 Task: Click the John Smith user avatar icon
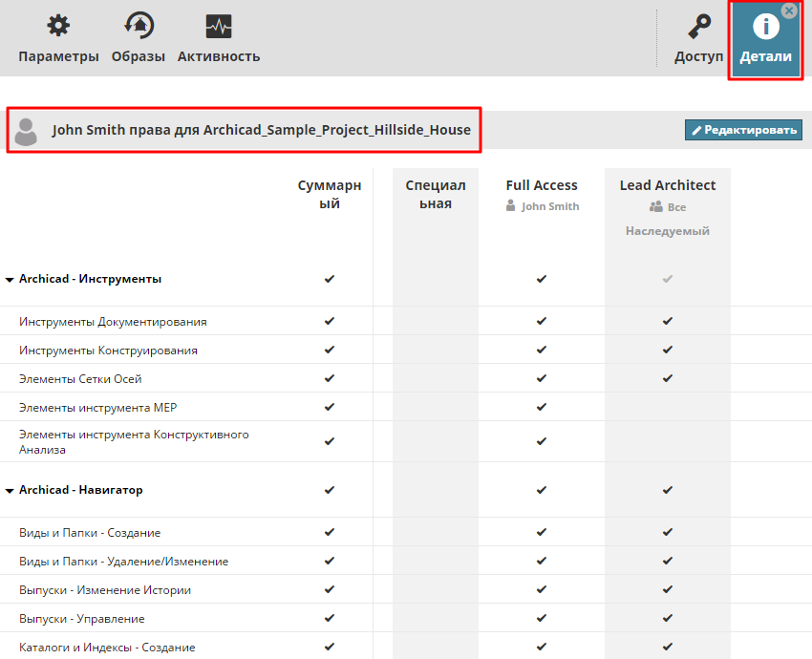click(27, 131)
